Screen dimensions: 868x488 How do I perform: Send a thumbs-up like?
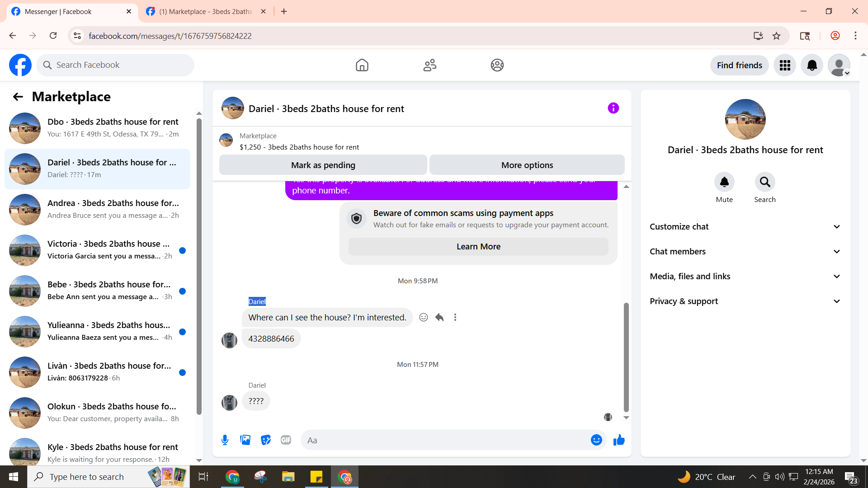pos(619,440)
